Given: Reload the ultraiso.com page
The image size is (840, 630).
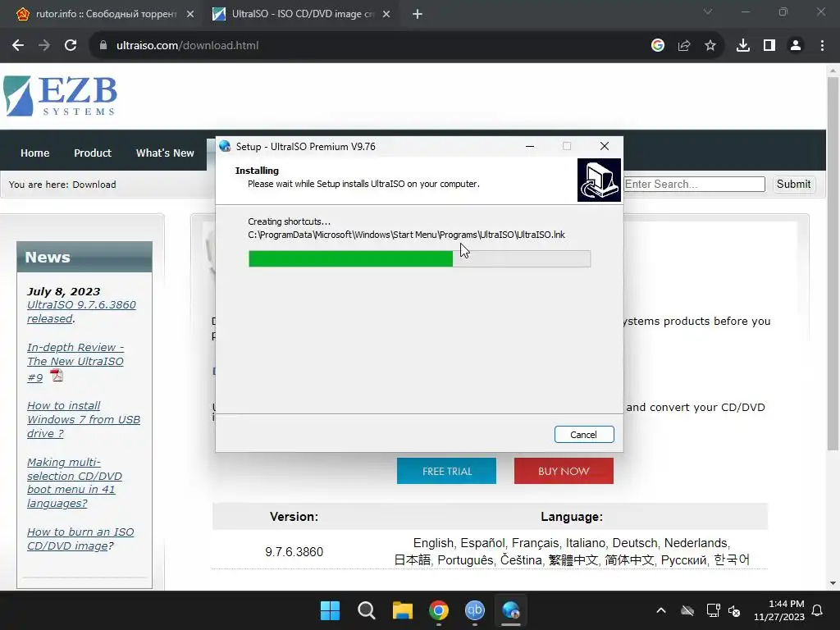Looking at the screenshot, I should (71, 46).
